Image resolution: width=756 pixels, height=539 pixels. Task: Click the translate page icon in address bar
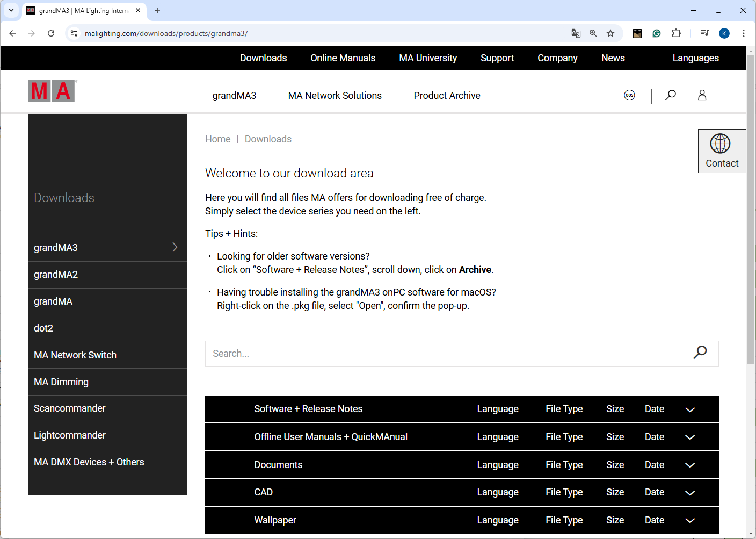point(576,33)
